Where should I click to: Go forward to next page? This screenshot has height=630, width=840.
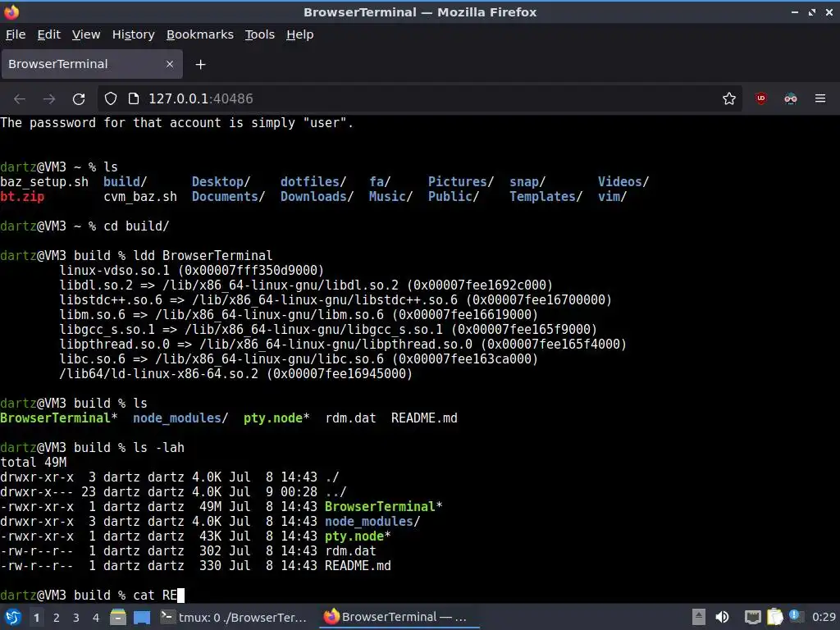pyautogui.click(x=49, y=99)
